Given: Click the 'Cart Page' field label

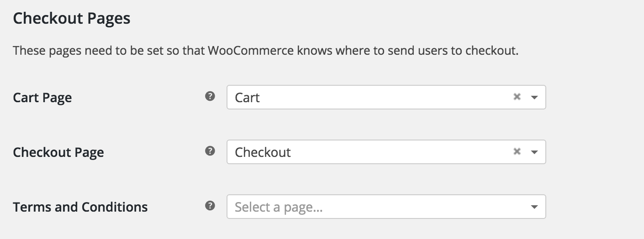Looking at the screenshot, I should pyautogui.click(x=42, y=98).
